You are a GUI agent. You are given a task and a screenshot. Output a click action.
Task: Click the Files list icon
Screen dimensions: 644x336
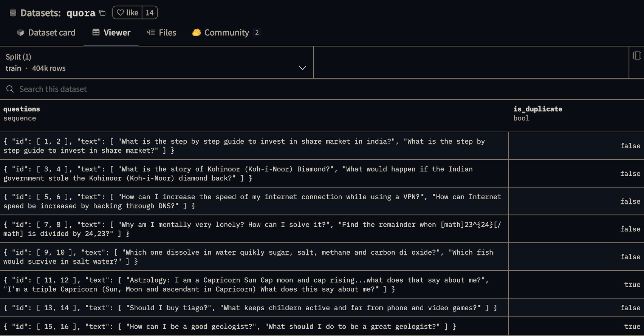tap(151, 32)
